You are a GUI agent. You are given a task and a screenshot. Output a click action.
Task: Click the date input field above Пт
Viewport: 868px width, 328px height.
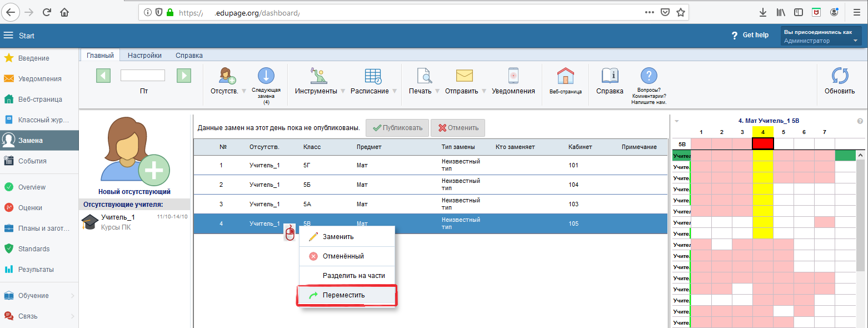[143, 75]
